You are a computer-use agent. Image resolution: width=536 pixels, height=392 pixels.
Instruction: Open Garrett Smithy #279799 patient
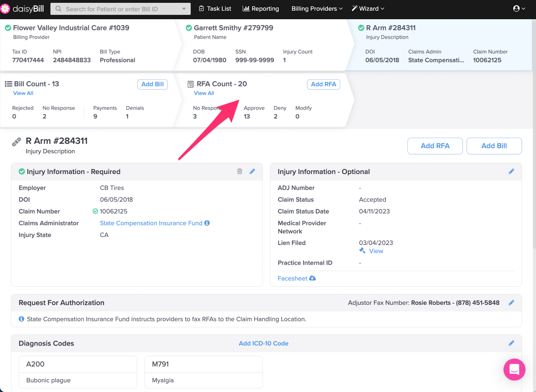233,28
